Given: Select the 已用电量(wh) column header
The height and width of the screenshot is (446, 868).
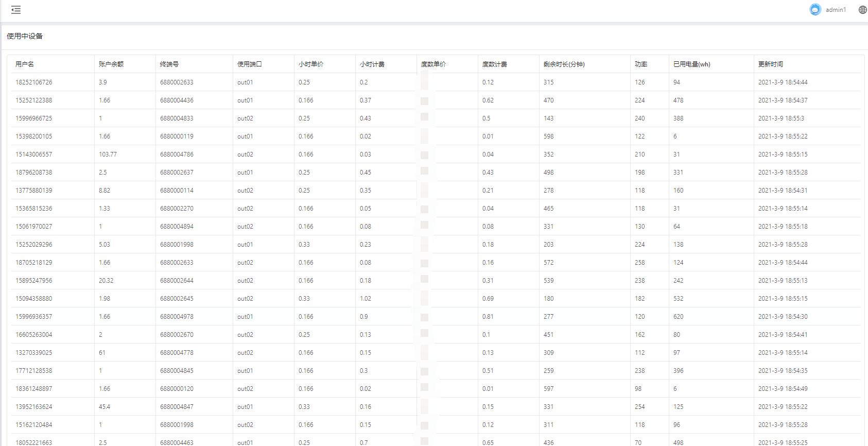Looking at the screenshot, I should [x=691, y=64].
